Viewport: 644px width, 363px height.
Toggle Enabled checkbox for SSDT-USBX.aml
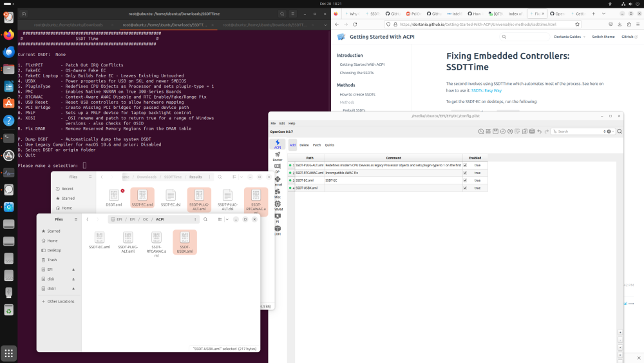click(465, 188)
